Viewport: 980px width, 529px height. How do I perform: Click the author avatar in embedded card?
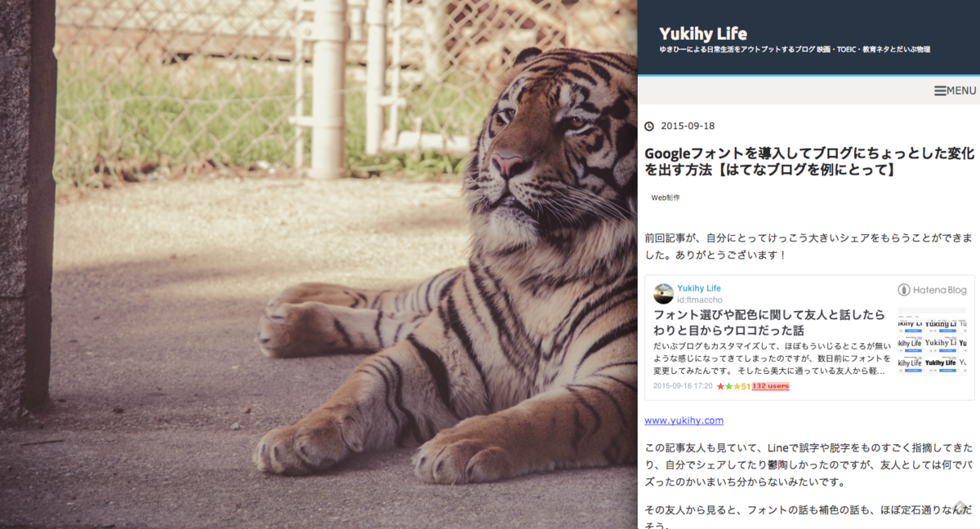[664, 294]
